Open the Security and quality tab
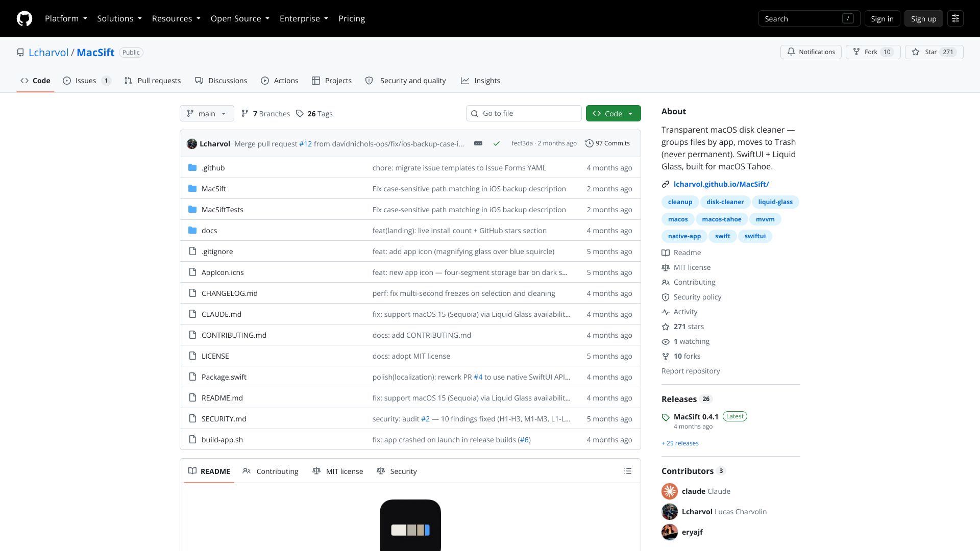The height and width of the screenshot is (551, 980). pos(406,81)
